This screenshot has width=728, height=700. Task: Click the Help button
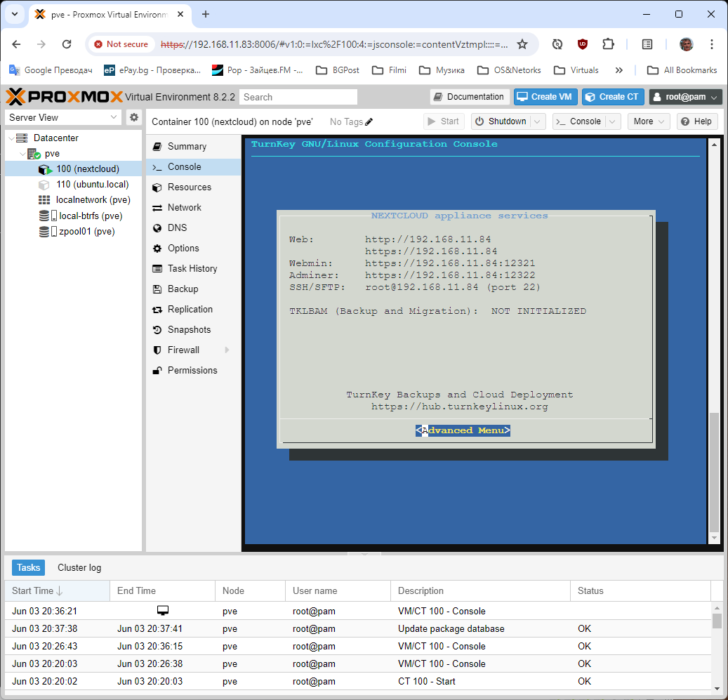(697, 121)
